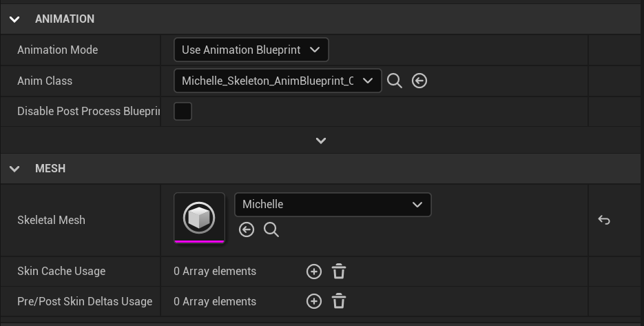Select Pre/Post Skin Deltas Usage label
644x326 pixels.
(x=85, y=301)
